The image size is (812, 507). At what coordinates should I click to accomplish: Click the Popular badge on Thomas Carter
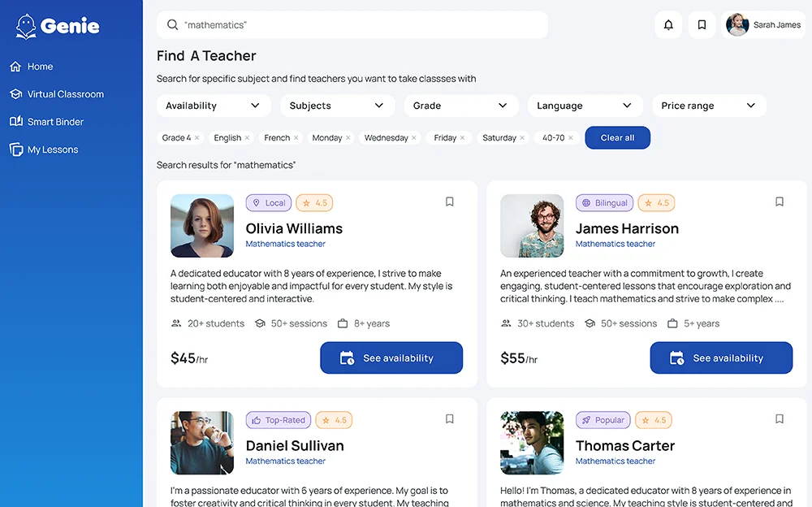click(x=603, y=420)
